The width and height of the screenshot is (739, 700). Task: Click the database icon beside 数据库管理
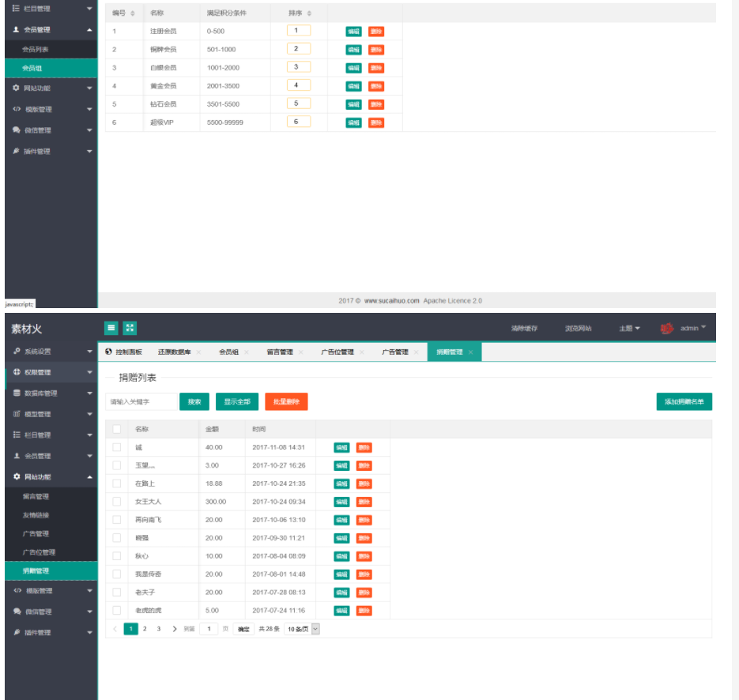[17, 393]
